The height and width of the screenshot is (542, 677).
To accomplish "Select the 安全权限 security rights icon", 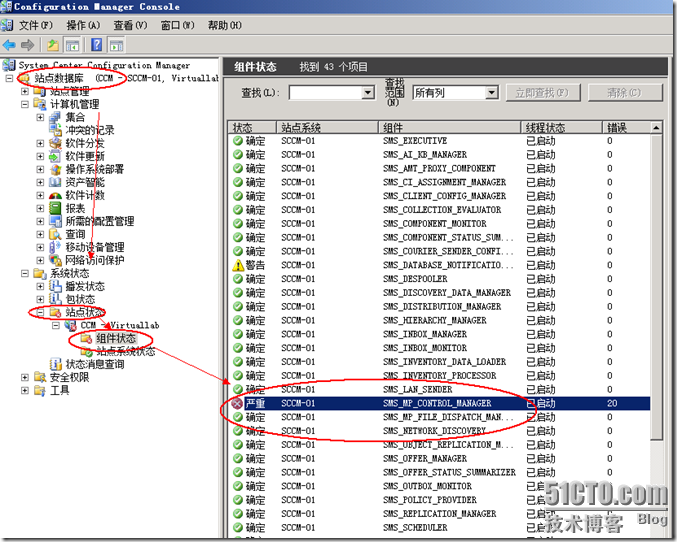I will 40,377.
